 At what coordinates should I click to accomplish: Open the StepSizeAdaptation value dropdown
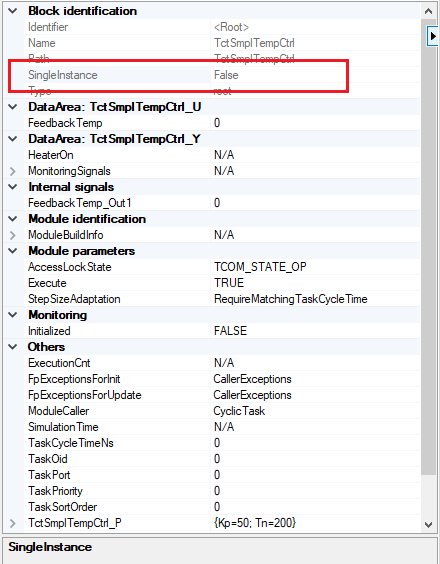click(x=315, y=299)
